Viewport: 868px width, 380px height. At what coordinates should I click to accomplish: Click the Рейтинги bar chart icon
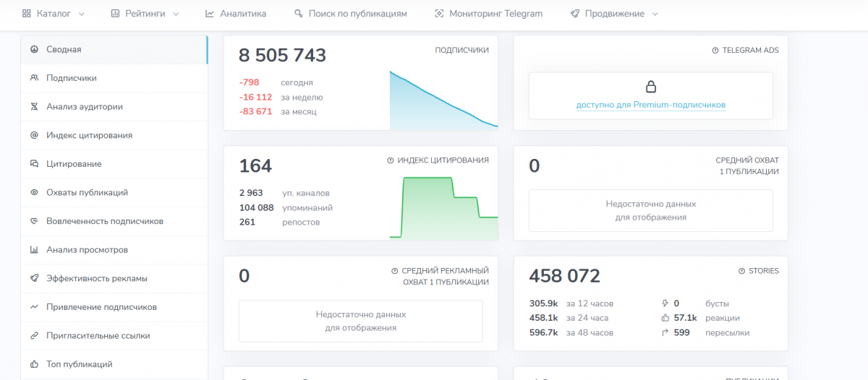click(115, 14)
